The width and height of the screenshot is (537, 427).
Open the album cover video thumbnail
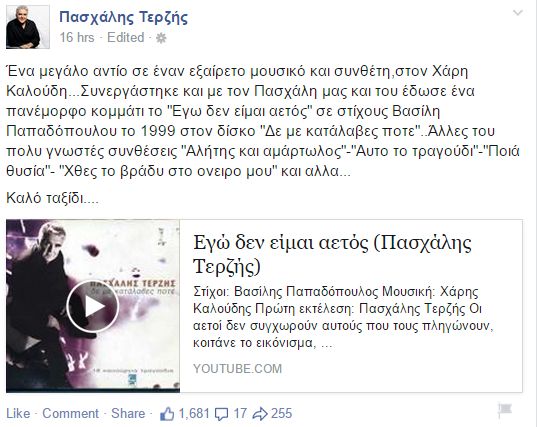[93, 306]
